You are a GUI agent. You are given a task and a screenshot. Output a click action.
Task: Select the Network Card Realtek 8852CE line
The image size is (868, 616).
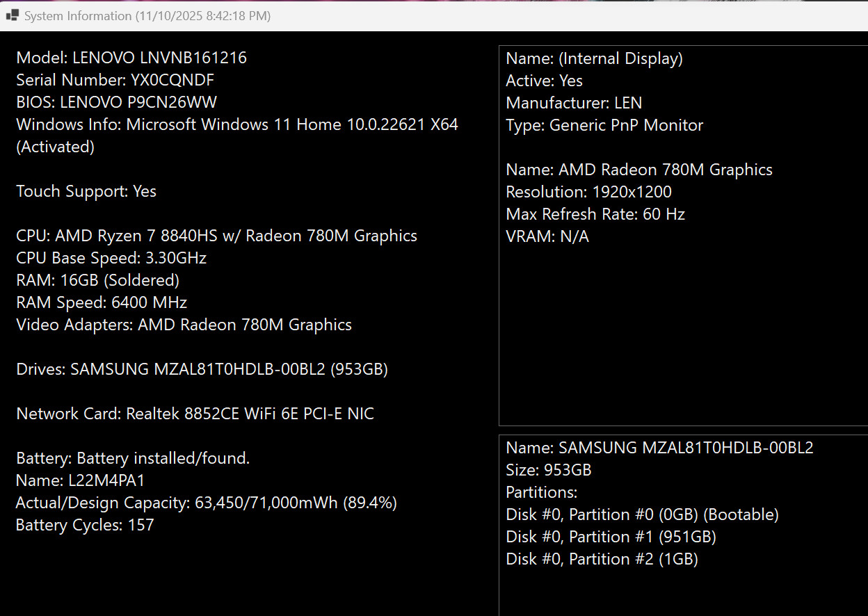point(195,414)
